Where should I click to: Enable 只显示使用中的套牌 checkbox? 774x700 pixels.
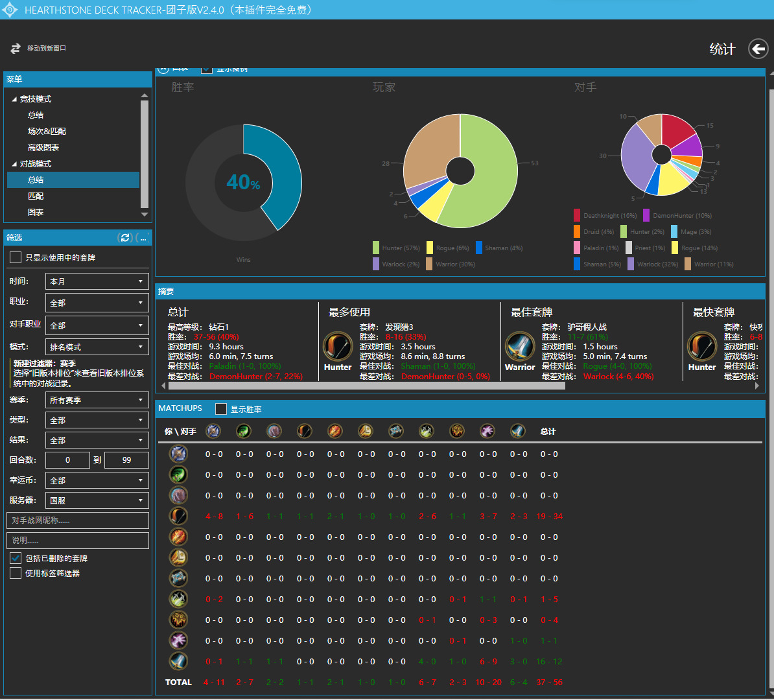tap(16, 258)
